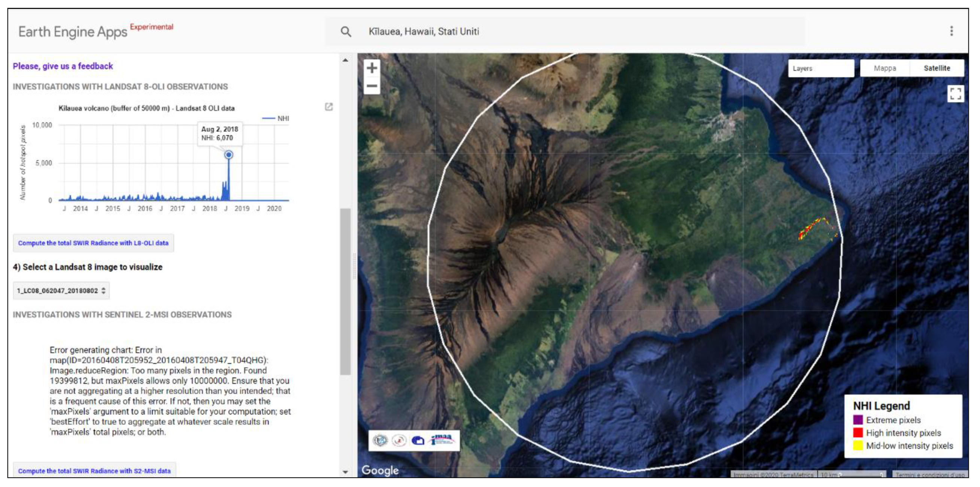980x487 pixels.
Task: Click the map zoom in plus button
Action: tap(372, 68)
